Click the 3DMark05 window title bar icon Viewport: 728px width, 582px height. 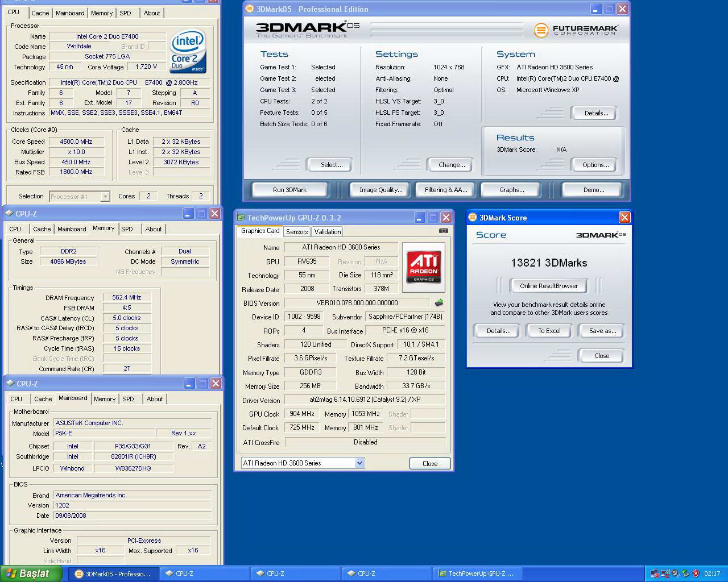point(250,9)
